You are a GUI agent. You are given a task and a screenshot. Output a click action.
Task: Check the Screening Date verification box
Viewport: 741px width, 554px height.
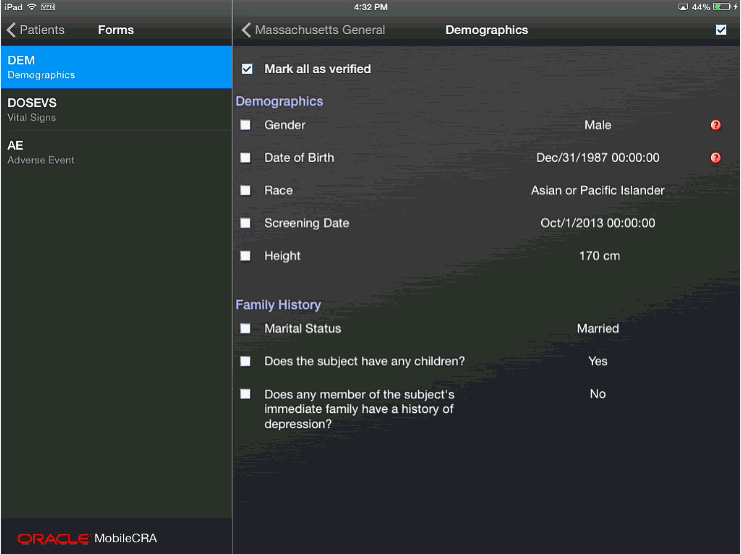pos(245,223)
